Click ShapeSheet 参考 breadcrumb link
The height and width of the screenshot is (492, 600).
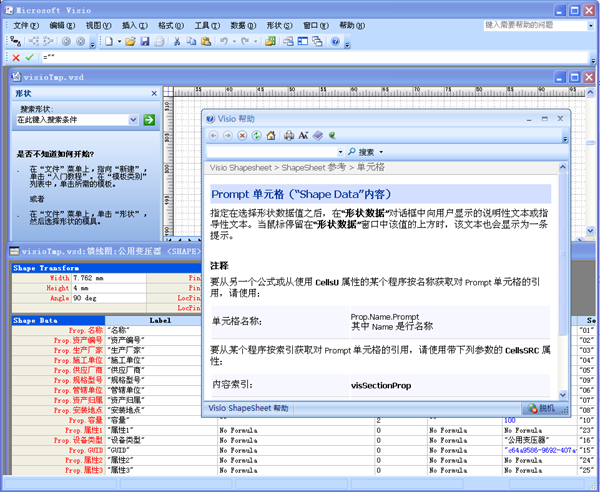pos(314,168)
